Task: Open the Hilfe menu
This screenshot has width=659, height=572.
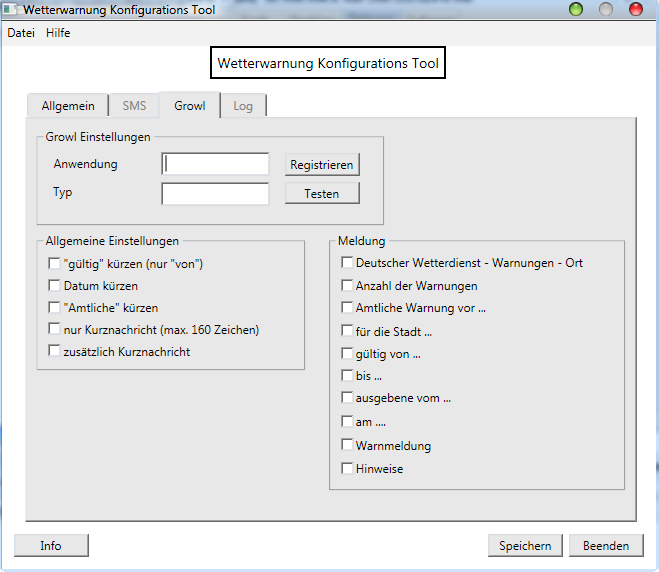Action: pos(58,33)
